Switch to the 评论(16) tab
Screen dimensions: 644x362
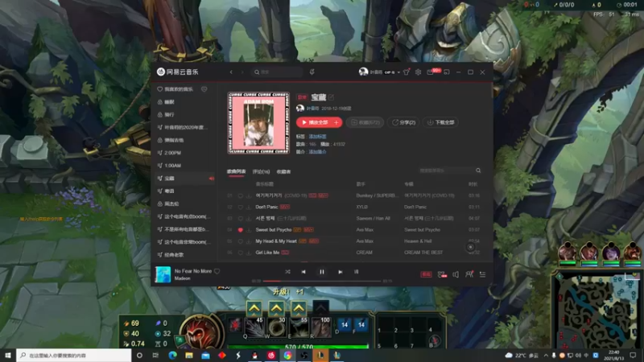tap(261, 171)
